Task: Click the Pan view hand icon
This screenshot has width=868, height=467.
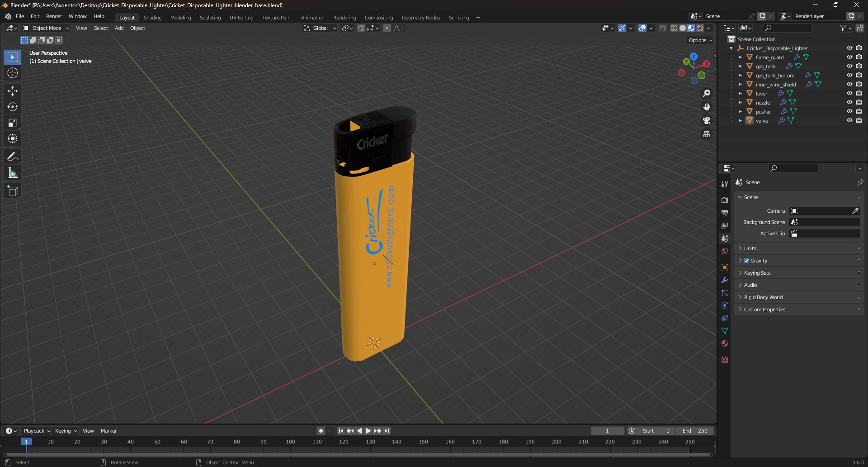Action: [707, 107]
